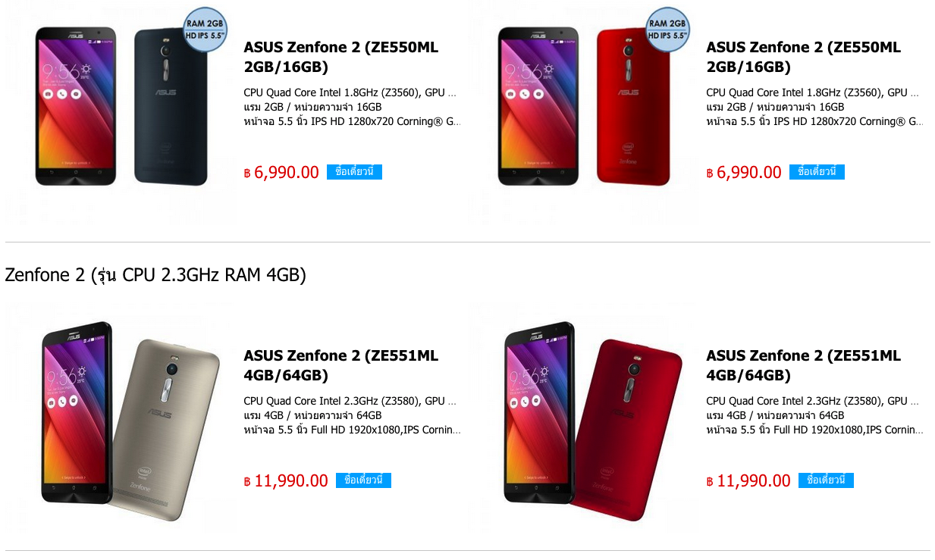Buy the red ZE551ML 4GB/64GB now

tap(826, 480)
